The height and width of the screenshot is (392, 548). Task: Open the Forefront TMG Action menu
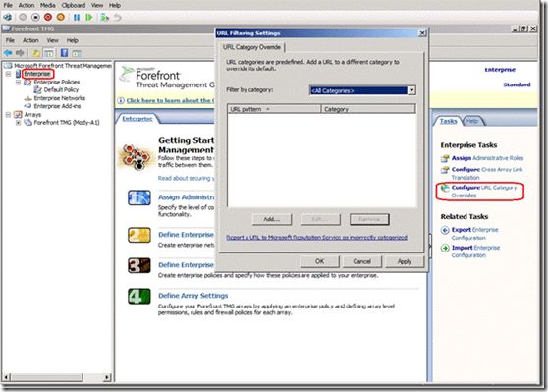point(30,40)
